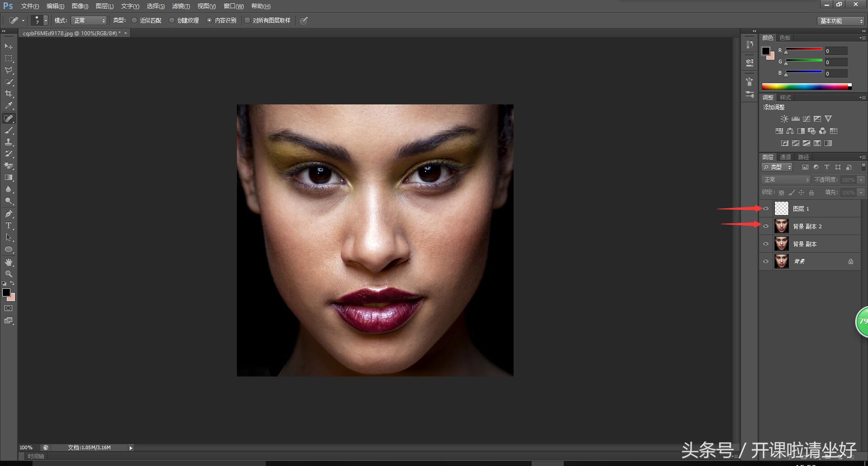Select the Hand tool
This screenshot has height=466, width=868.
tap(9, 262)
